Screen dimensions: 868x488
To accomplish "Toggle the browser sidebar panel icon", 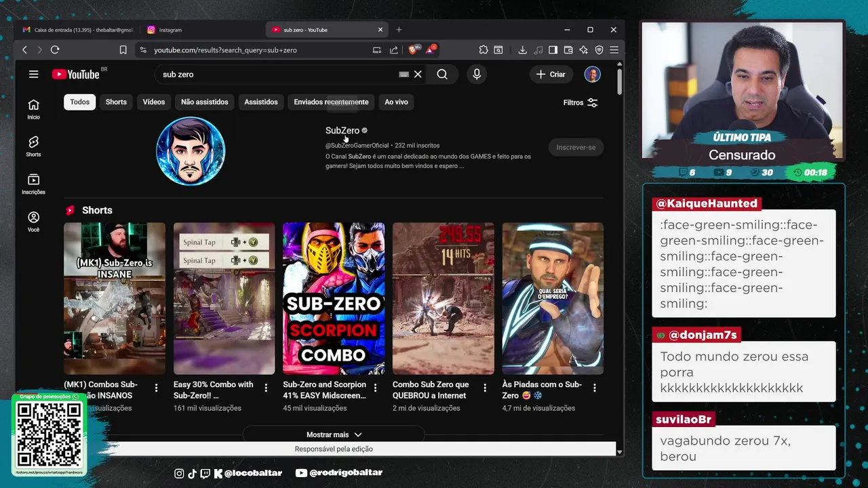I will 553,49.
